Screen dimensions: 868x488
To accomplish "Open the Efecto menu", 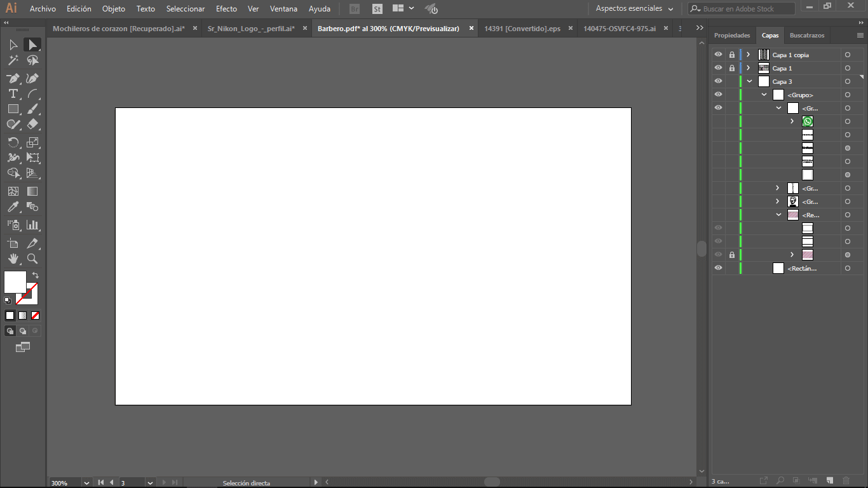I will pyautogui.click(x=226, y=9).
